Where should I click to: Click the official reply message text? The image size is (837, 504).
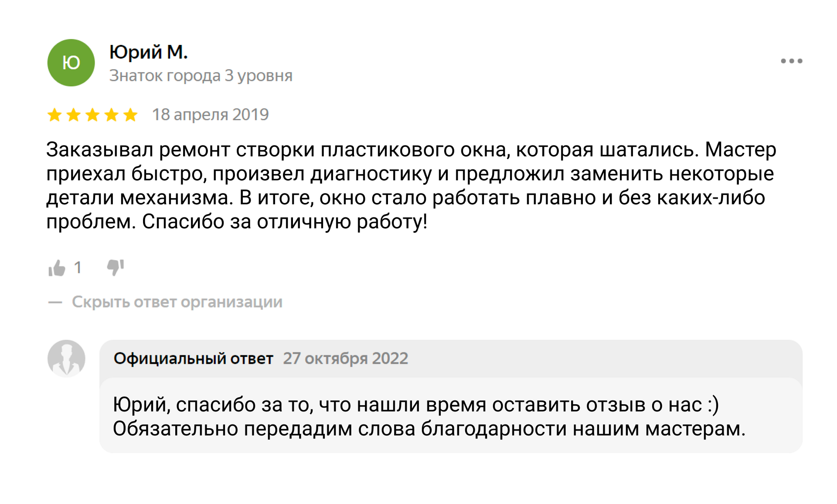click(x=429, y=417)
